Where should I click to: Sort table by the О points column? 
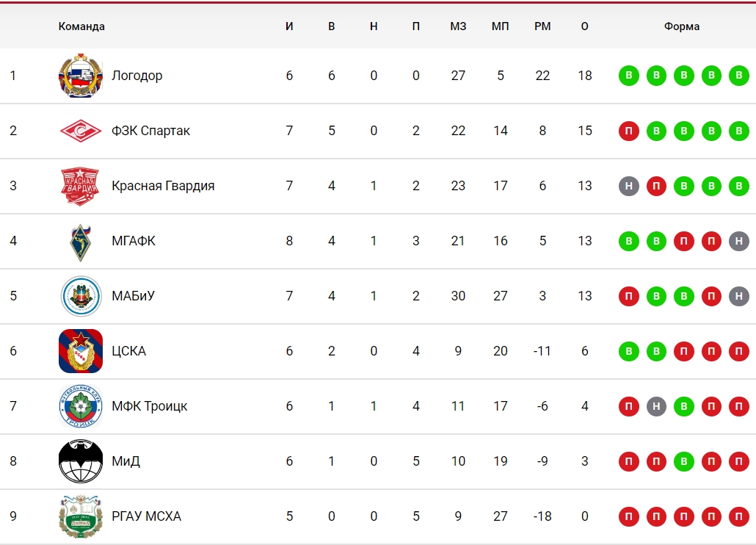[585, 26]
